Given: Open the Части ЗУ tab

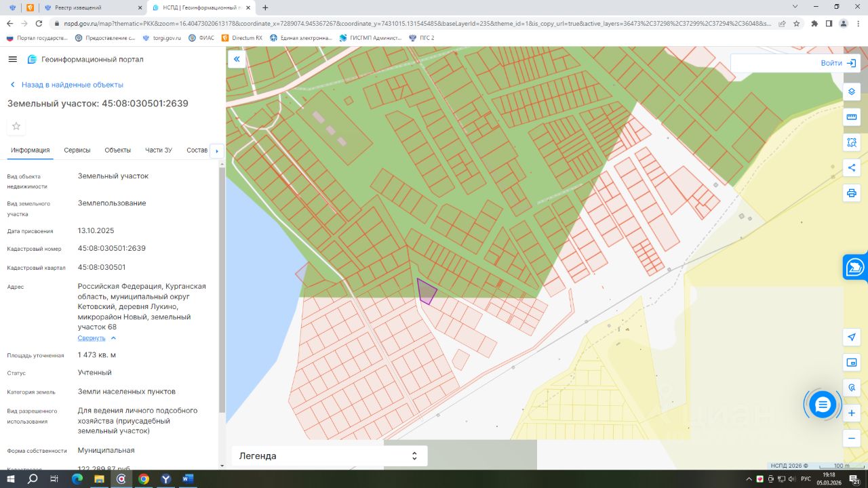Looking at the screenshot, I should pos(159,150).
